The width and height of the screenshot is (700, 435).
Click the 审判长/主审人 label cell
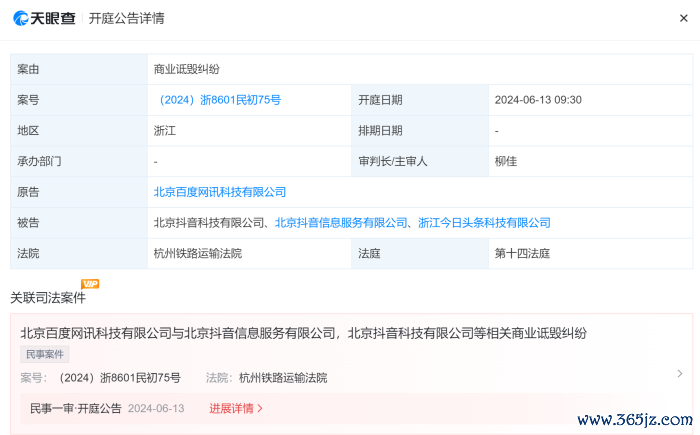coord(420,161)
